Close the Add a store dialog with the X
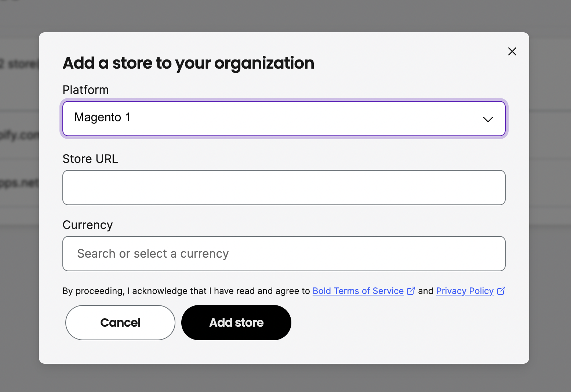 (x=512, y=51)
